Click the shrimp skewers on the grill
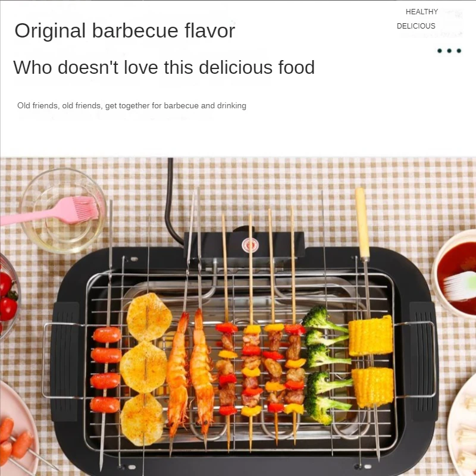The height and width of the screenshot is (476, 476). coord(190,369)
